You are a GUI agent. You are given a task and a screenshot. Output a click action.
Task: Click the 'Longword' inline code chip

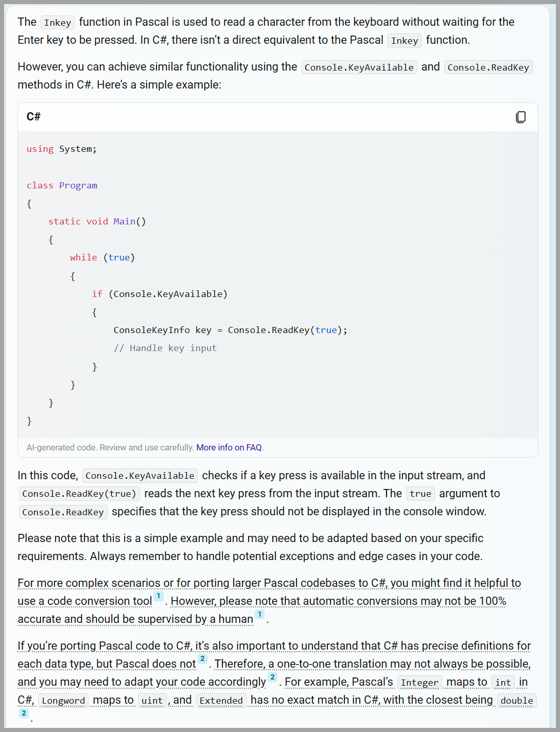(63, 701)
